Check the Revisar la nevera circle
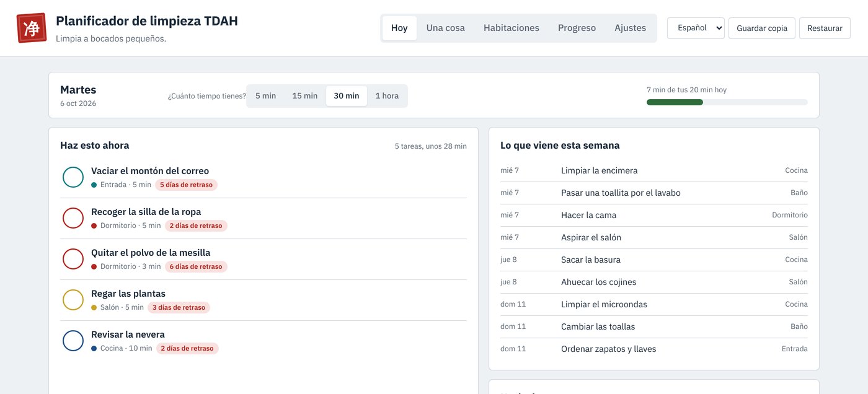 (x=73, y=341)
